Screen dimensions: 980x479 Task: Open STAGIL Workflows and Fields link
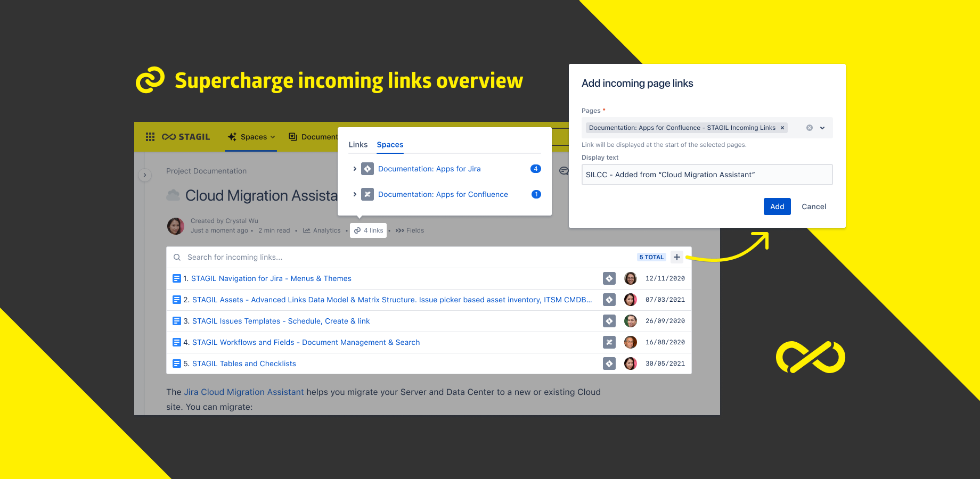(x=306, y=342)
